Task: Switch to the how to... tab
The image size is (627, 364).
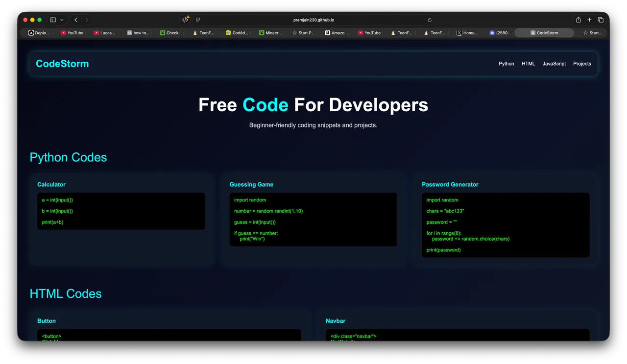Action: pos(138,33)
